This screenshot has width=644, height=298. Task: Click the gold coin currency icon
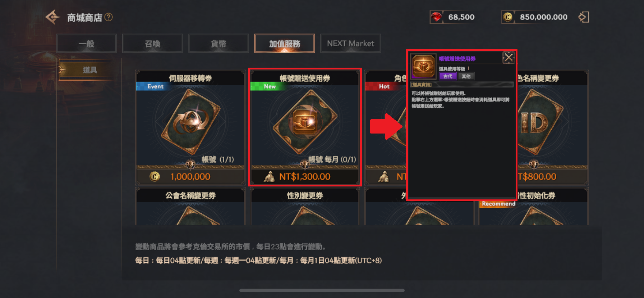tap(508, 17)
